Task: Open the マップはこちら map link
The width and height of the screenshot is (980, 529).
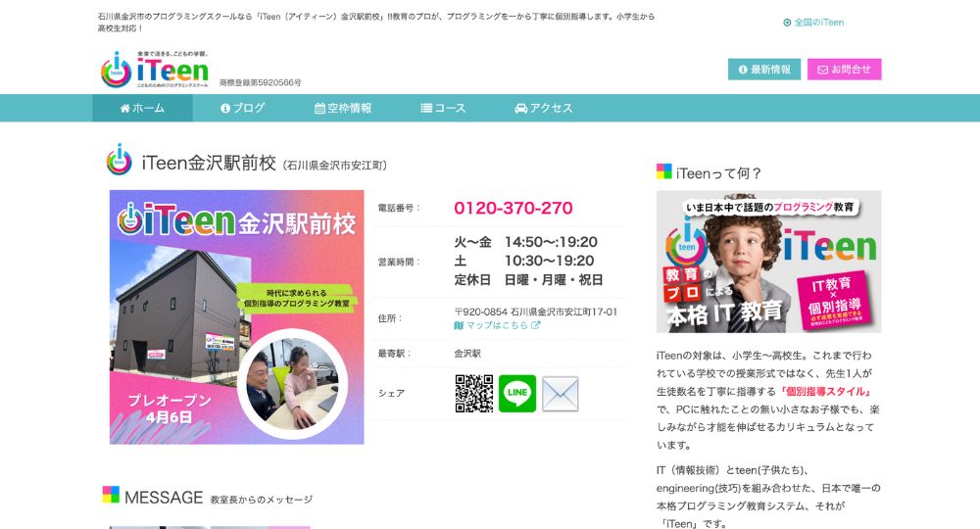Action: [497, 325]
